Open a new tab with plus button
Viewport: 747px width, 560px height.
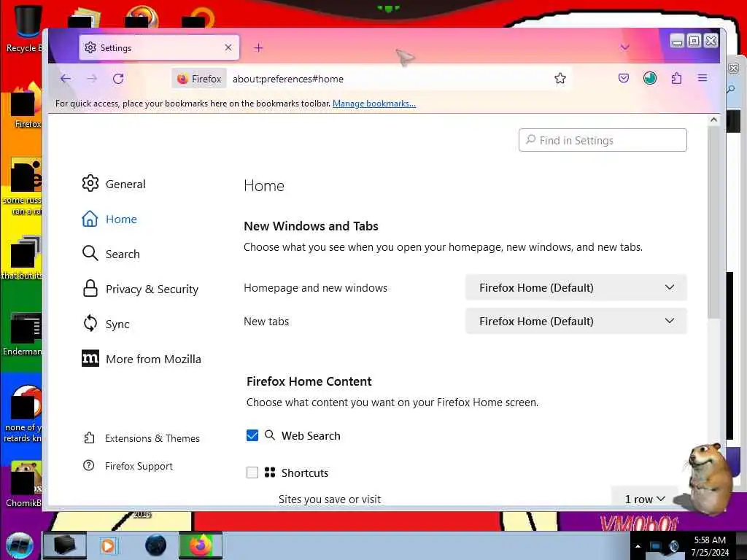258,47
